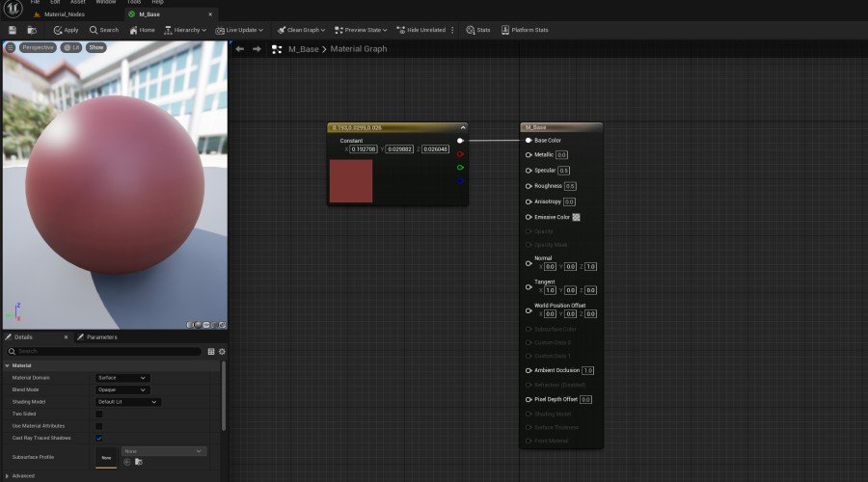Click the graph icon beside M_Base breadcrumb
Screen dimensions: 868x482
coord(277,49)
